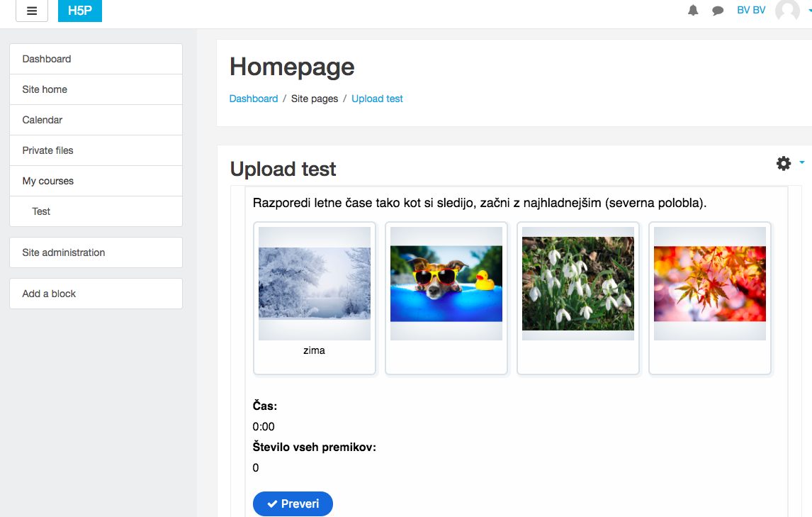Open the actions gear menu for Upload test
Viewport: 812px width, 517px height.
784,163
